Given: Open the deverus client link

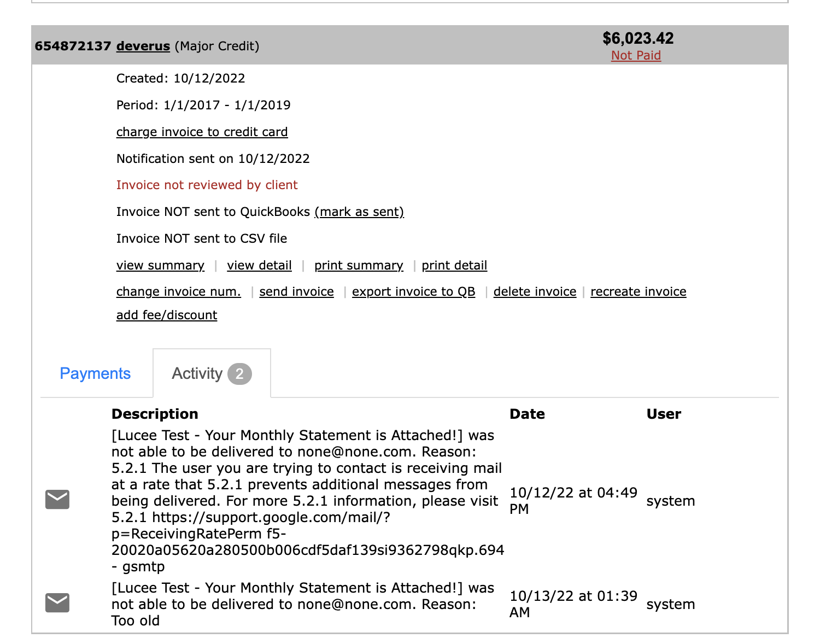Looking at the screenshot, I should 143,46.
